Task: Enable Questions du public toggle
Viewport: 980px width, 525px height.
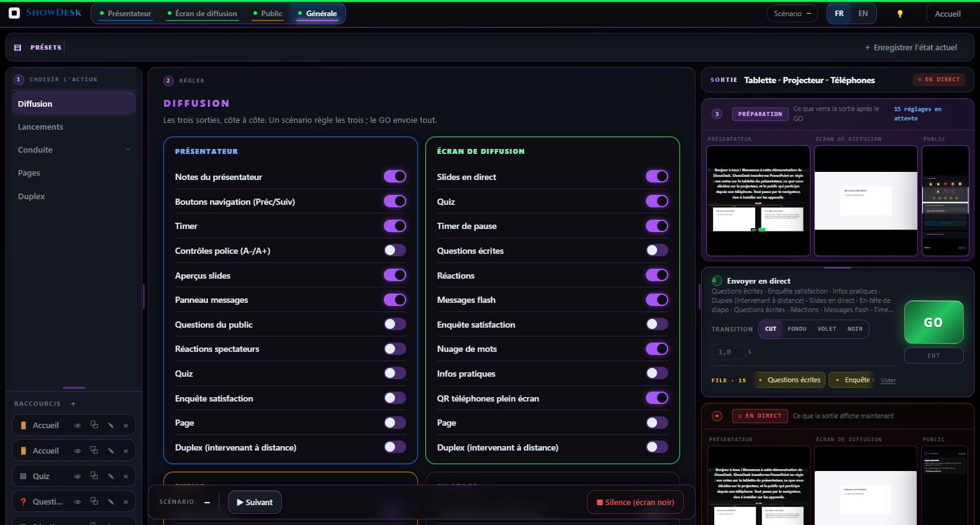Action: pyautogui.click(x=395, y=324)
